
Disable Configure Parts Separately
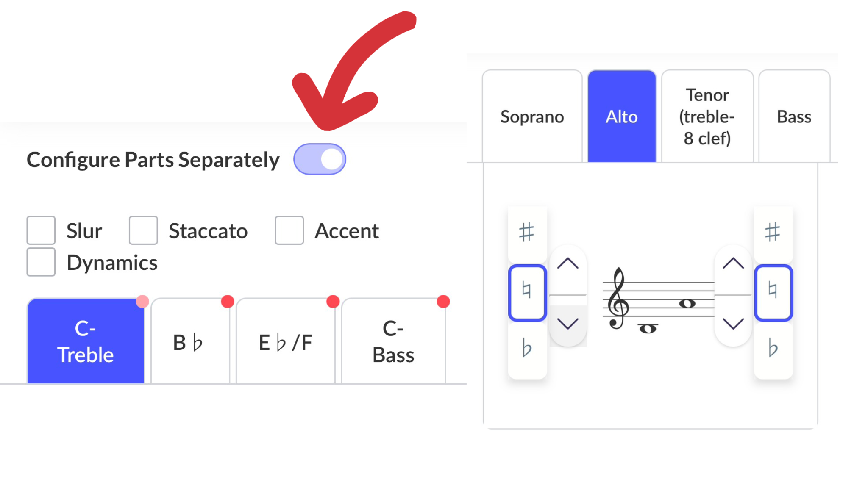pyautogui.click(x=319, y=159)
